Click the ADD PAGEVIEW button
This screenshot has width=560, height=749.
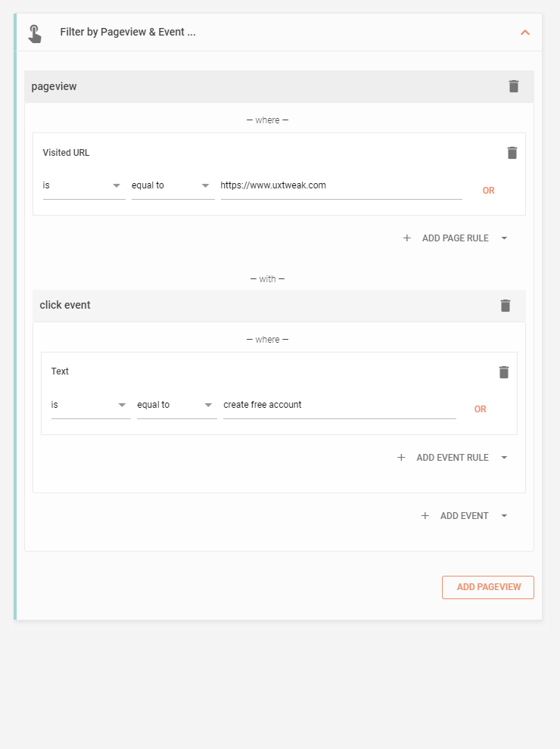point(488,587)
